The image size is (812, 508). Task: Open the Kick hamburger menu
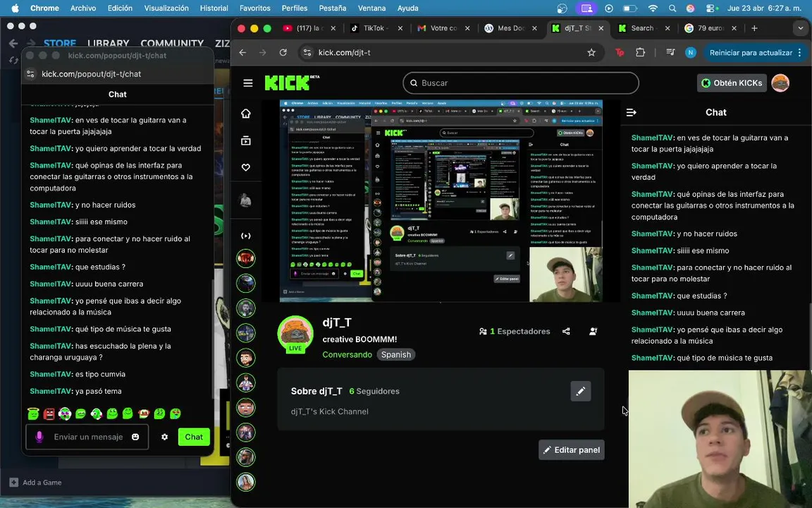click(x=248, y=83)
